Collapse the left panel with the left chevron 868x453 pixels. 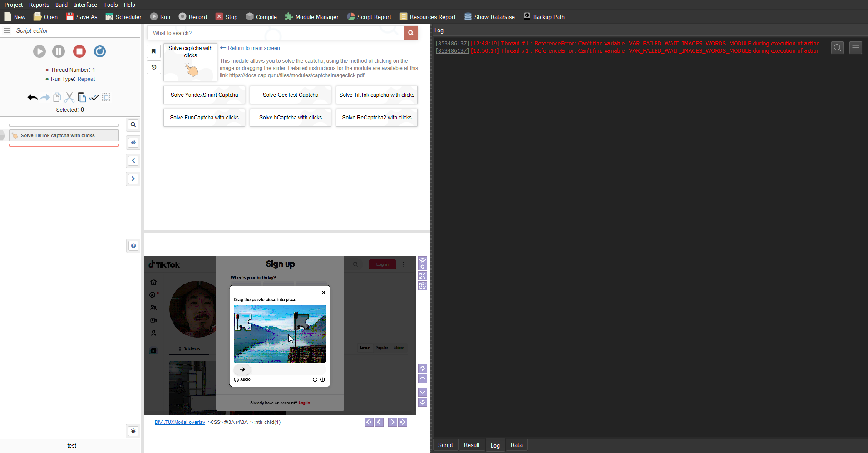tap(133, 160)
